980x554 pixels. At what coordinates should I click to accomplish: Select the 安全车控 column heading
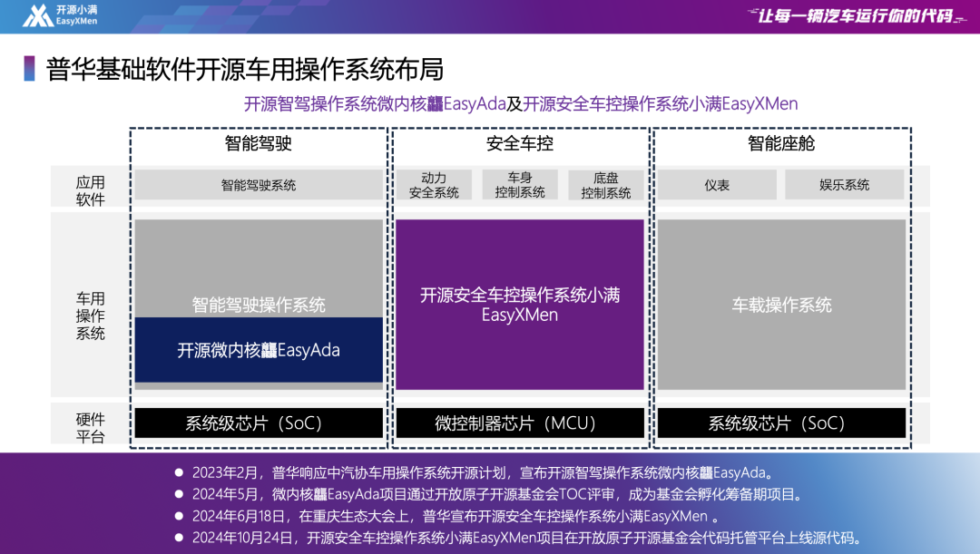click(x=520, y=143)
